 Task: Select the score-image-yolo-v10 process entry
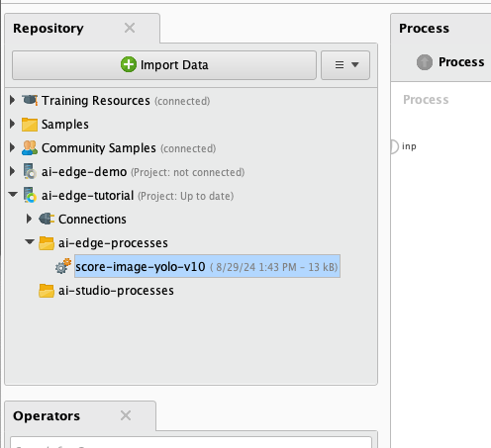[x=207, y=266]
